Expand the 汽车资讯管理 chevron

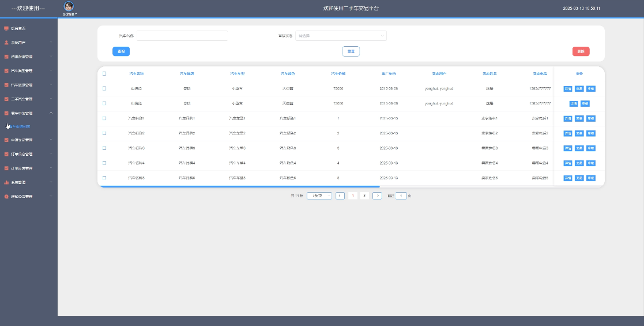coord(51,85)
